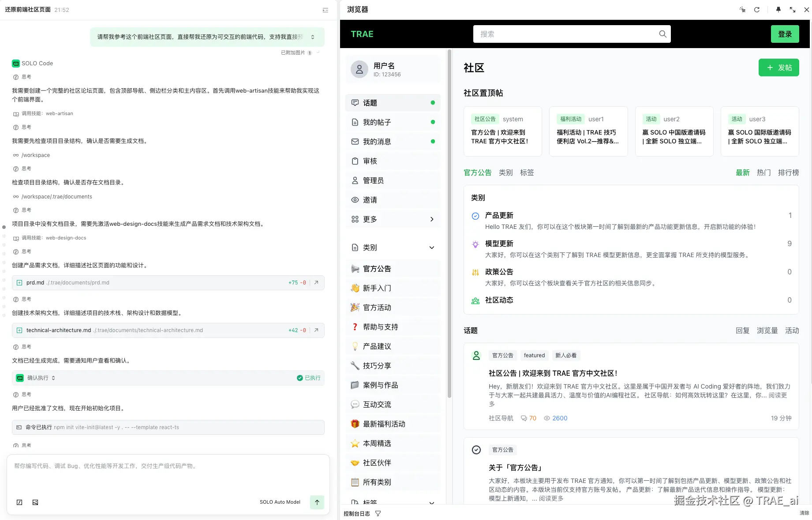The width and height of the screenshot is (812, 520).
Task: Open the SOLO Auto Model selector
Action: pos(280,502)
